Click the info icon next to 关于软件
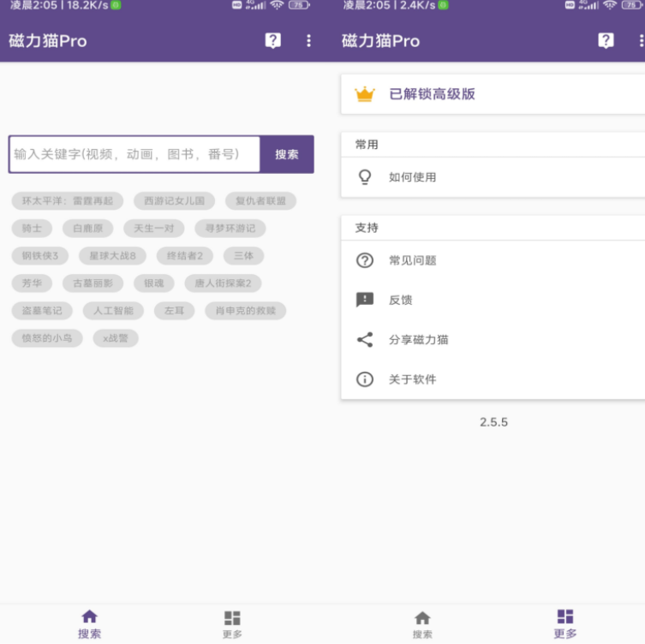The image size is (645, 644). [364, 379]
